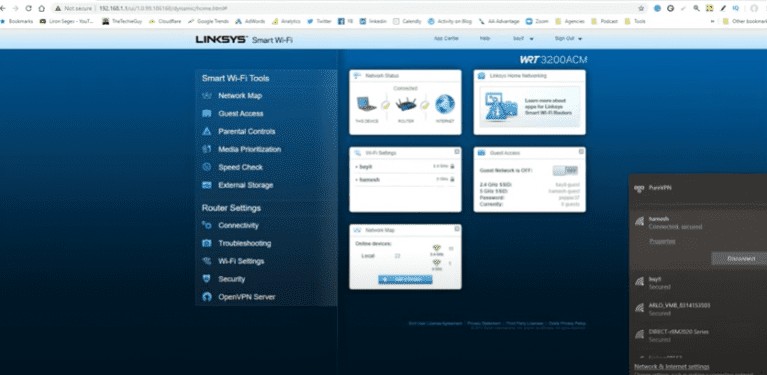Open the Troubleshooting menu item
The height and width of the screenshot is (375, 767).
[244, 243]
